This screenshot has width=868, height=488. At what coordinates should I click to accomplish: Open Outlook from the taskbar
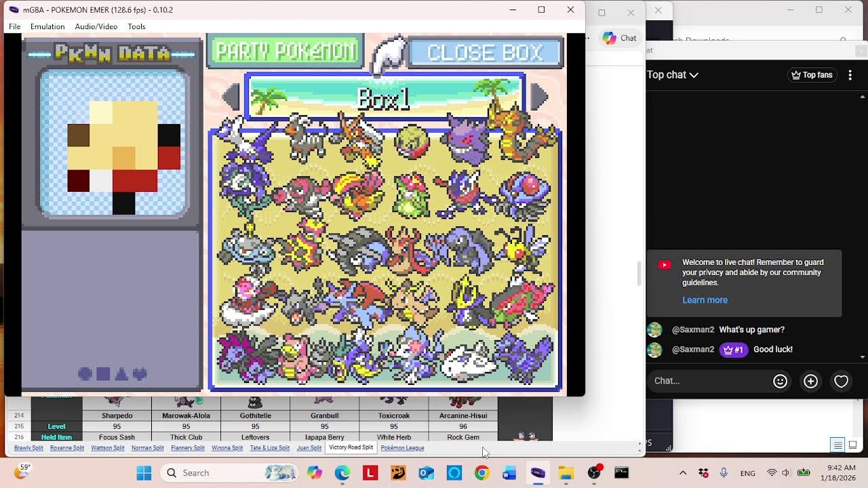pos(426,472)
